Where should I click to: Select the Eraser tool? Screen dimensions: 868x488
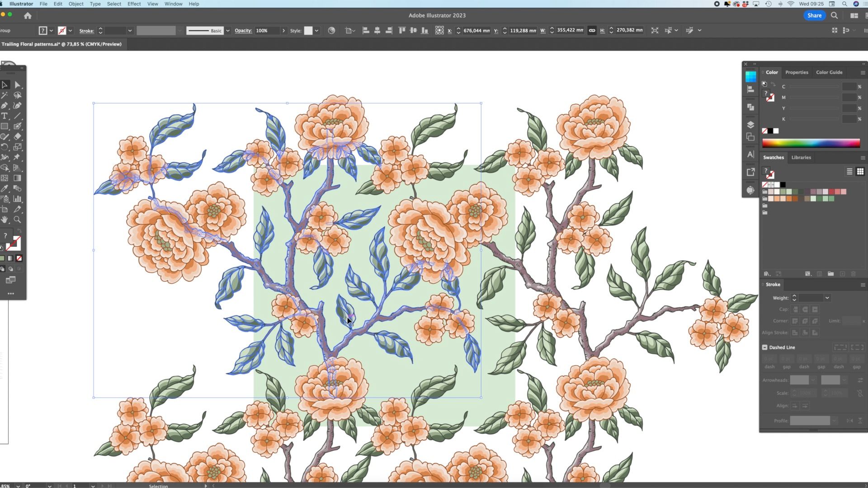coord(17,136)
